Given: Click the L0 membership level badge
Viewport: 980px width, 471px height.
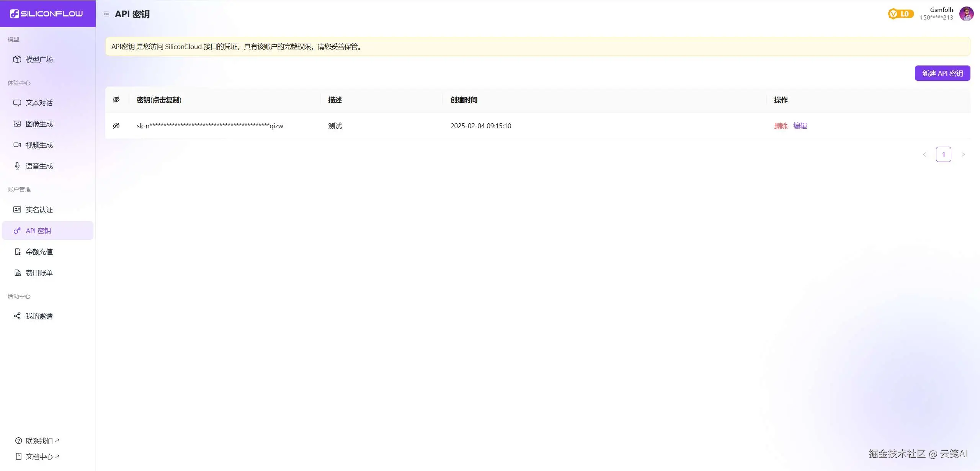Looking at the screenshot, I should (900, 14).
